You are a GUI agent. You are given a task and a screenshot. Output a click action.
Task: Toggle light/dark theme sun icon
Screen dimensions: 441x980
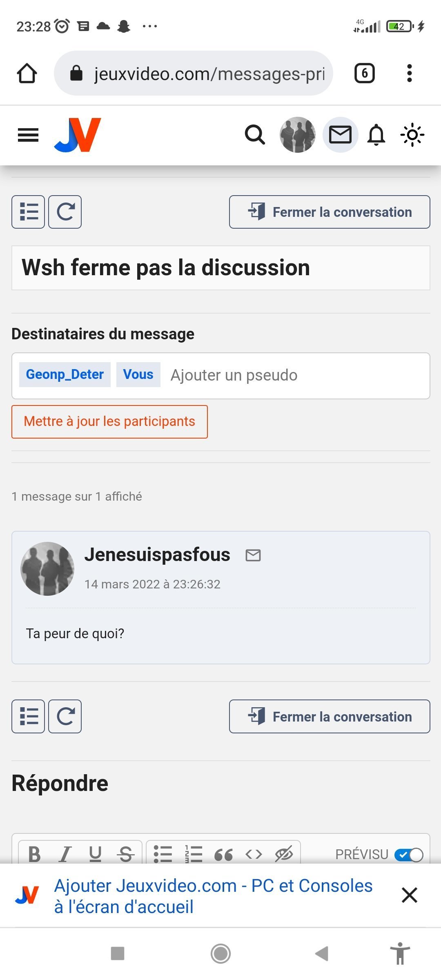[x=412, y=135]
